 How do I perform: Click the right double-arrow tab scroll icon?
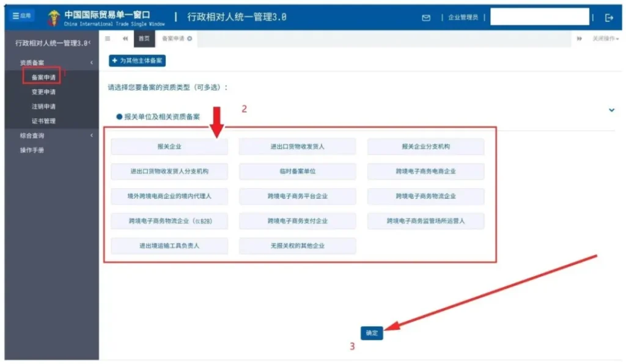(579, 38)
